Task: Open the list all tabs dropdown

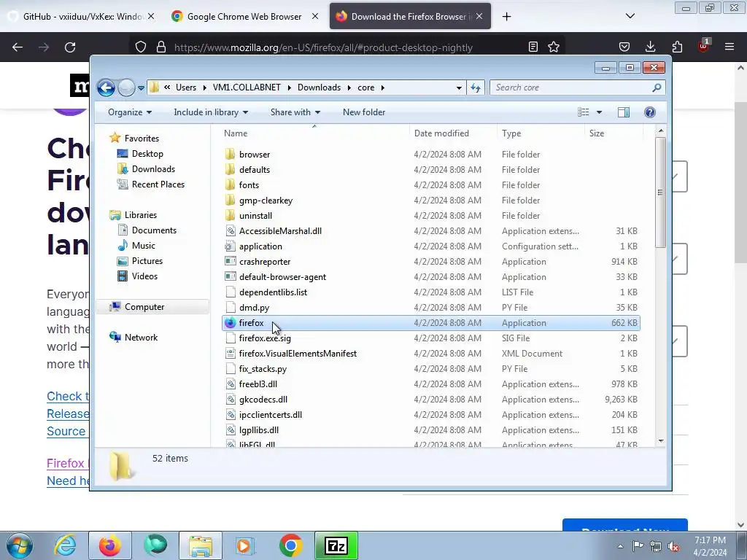Action: (630, 16)
